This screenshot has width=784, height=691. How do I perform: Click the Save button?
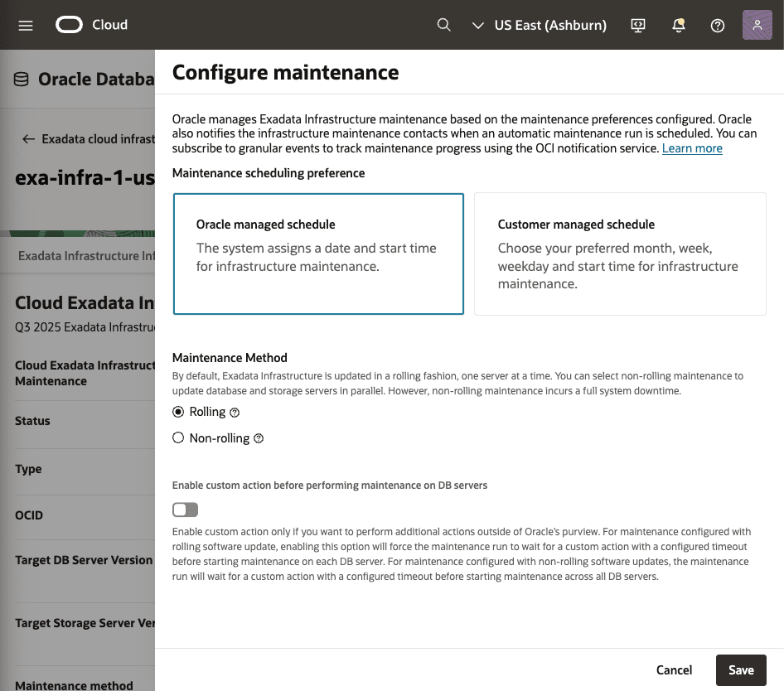[x=740, y=669]
